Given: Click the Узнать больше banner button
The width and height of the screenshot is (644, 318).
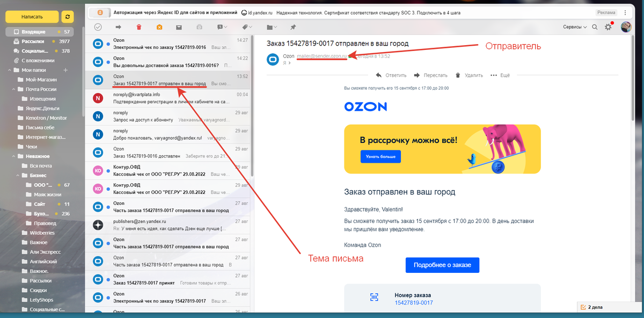Looking at the screenshot, I should 380,156.
